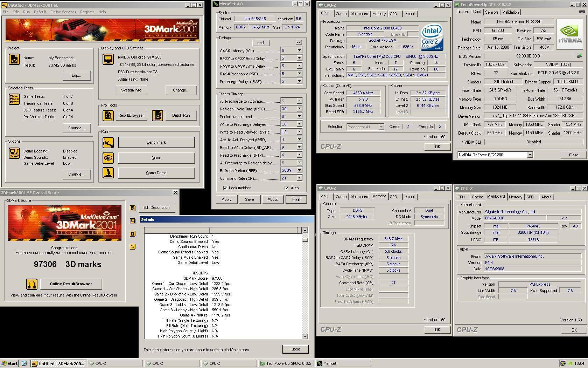Click the BIOS save icon in GPU-Z
Image resolution: width=588 pixels, height=368 pixels.
[x=579, y=56]
